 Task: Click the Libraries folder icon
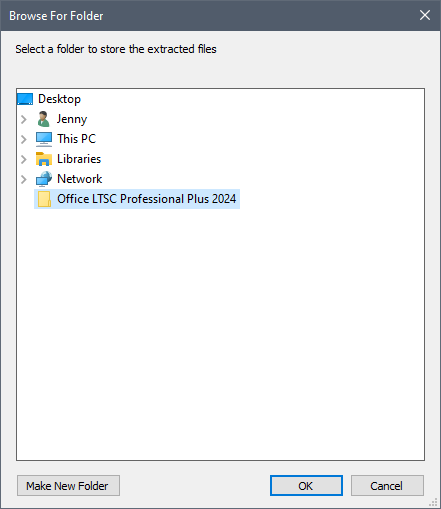coord(44,159)
